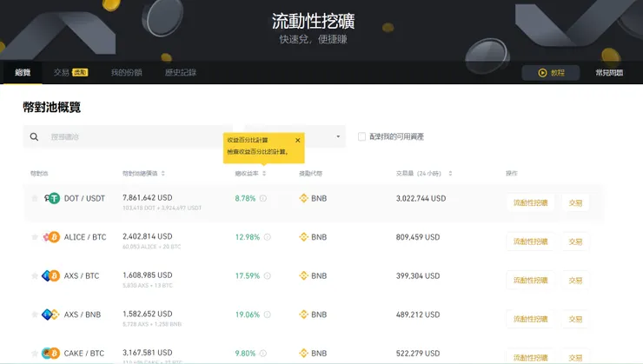This screenshot has width=643, height=364.
Task: Click the AXS / BNB coin pair icon
Action: coord(51,314)
